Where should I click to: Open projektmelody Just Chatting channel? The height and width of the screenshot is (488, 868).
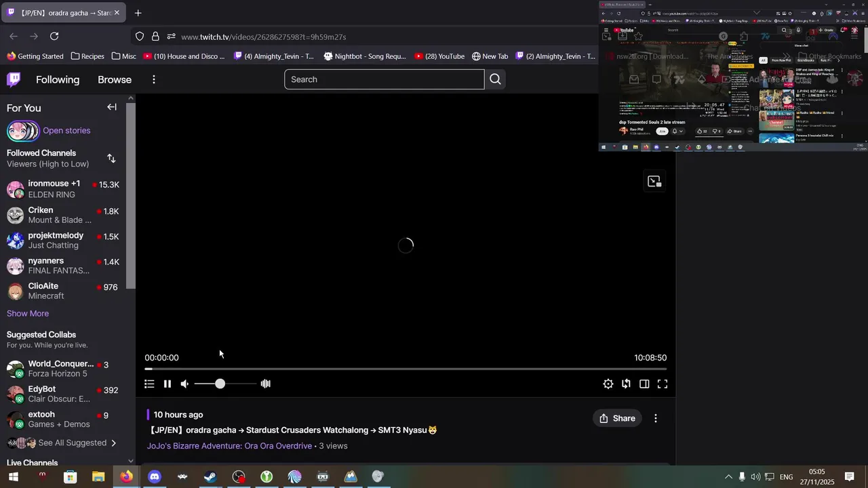[63, 240]
